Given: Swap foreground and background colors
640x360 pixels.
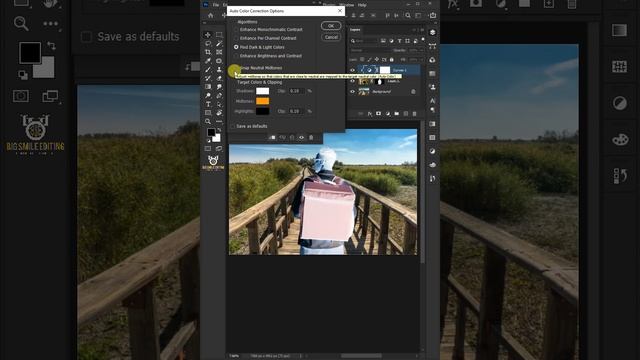Looking at the screenshot, I should (219, 130).
